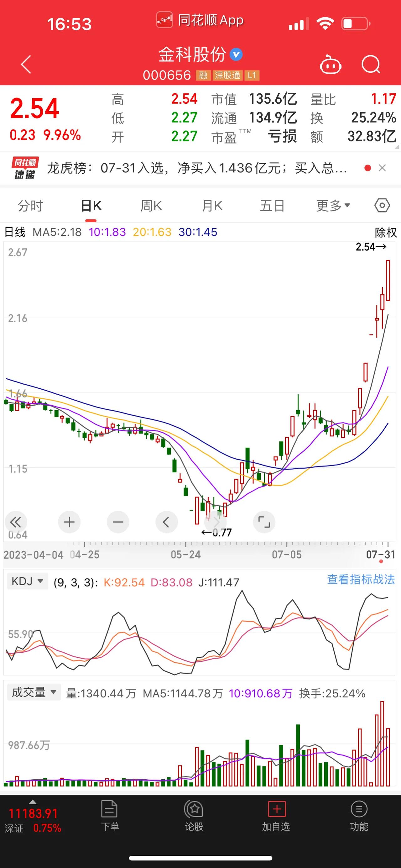Viewport: 401px width, 868px height.
Task: Tap the 05-24 date marker
Action: coord(185,554)
